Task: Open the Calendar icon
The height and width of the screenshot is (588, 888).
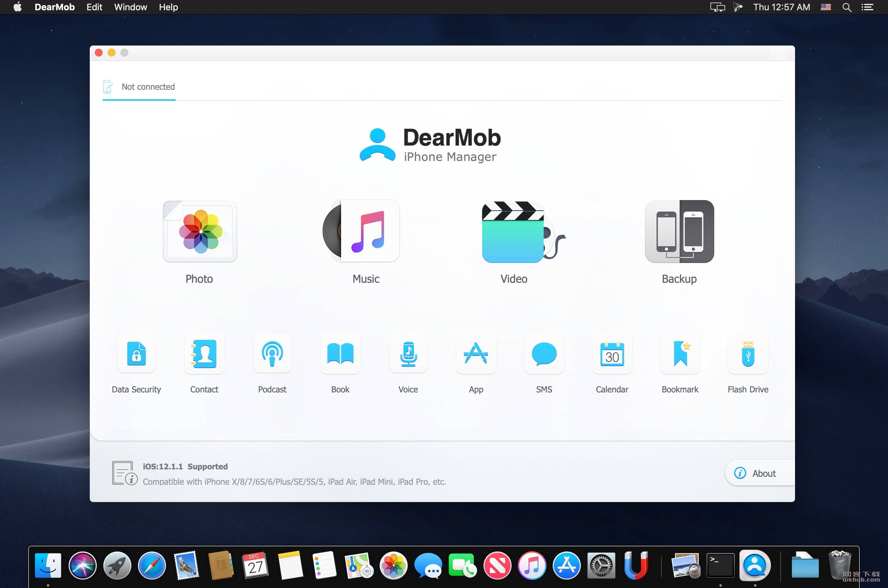Action: coord(612,353)
